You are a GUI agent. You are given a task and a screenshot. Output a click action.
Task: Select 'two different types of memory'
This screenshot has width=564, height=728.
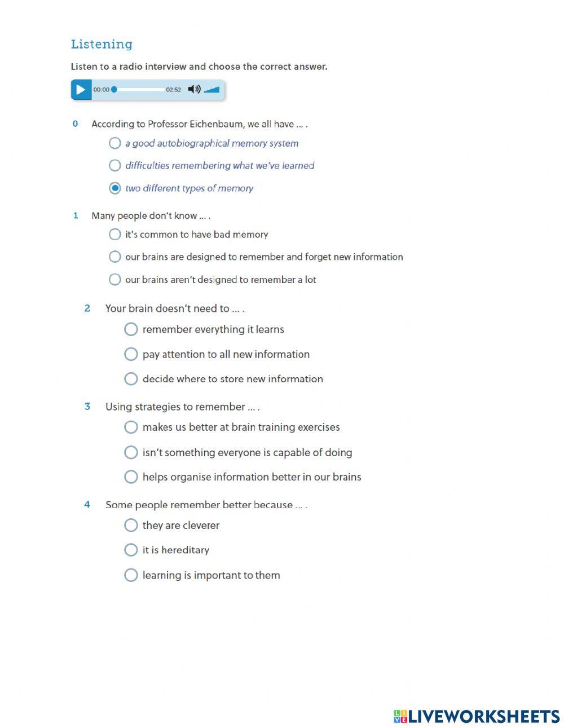[115, 188]
